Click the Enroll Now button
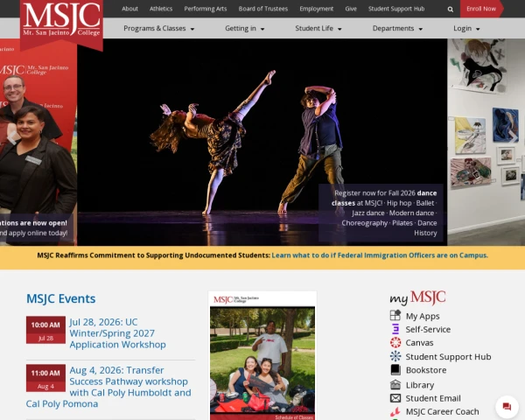This screenshot has height=420, width=525. [x=481, y=9]
